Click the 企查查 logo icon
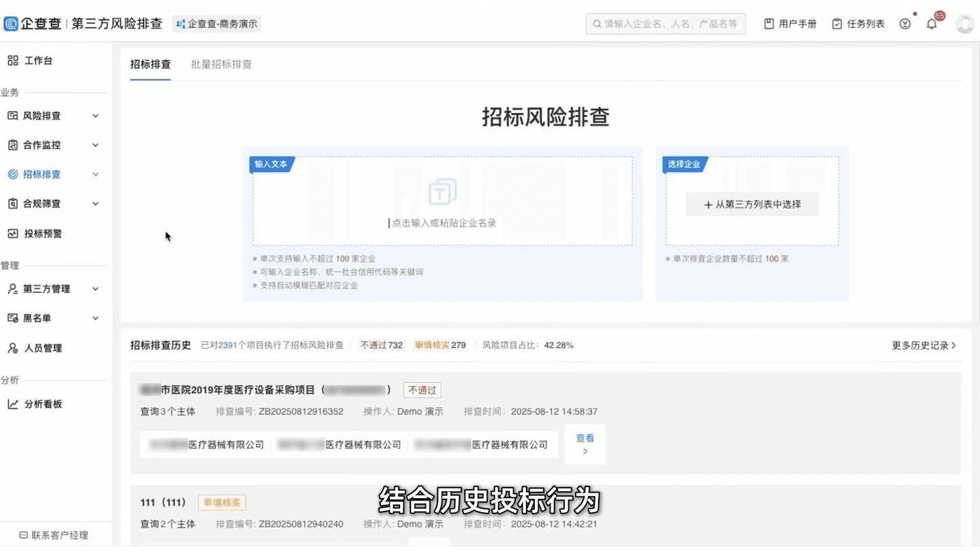The width and height of the screenshot is (980, 551). pyautogui.click(x=11, y=24)
